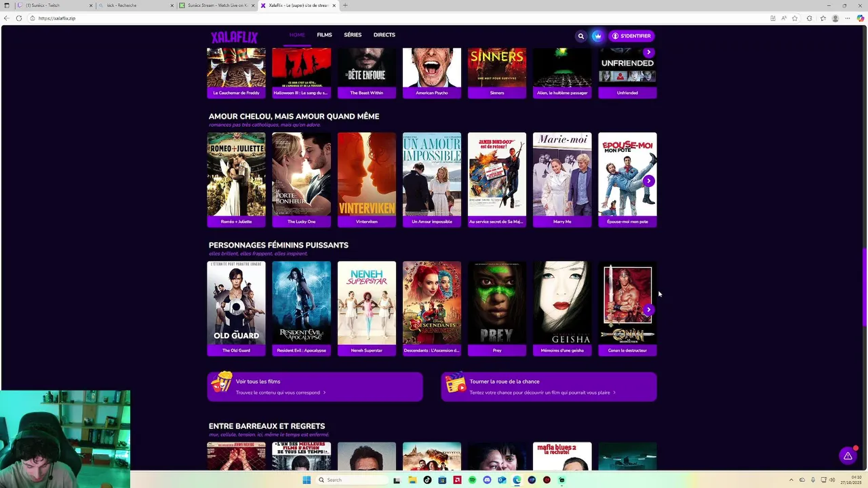Open AMD software from taskbar

pos(457,480)
